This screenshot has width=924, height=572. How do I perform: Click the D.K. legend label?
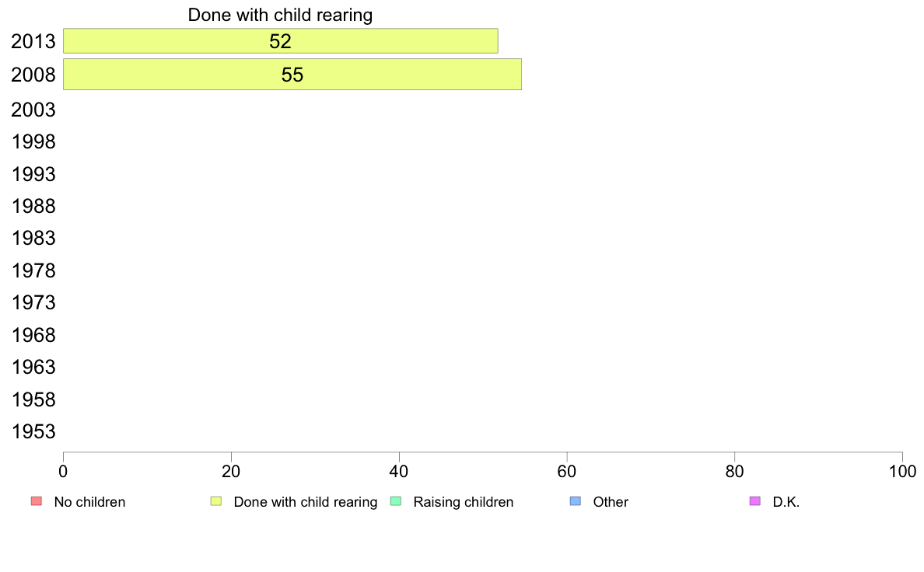(786, 502)
